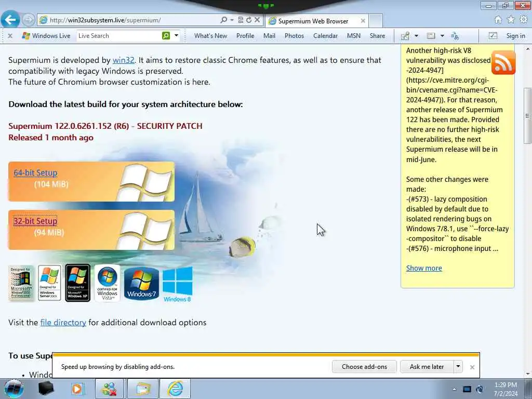The image size is (532, 399).
Task: Click the orange RSS feed icon
Action: [x=503, y=63]
